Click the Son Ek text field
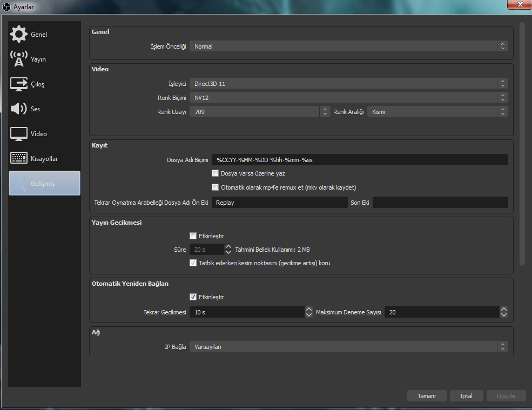Viewport: 532px width, 410px height. (440, 202)
